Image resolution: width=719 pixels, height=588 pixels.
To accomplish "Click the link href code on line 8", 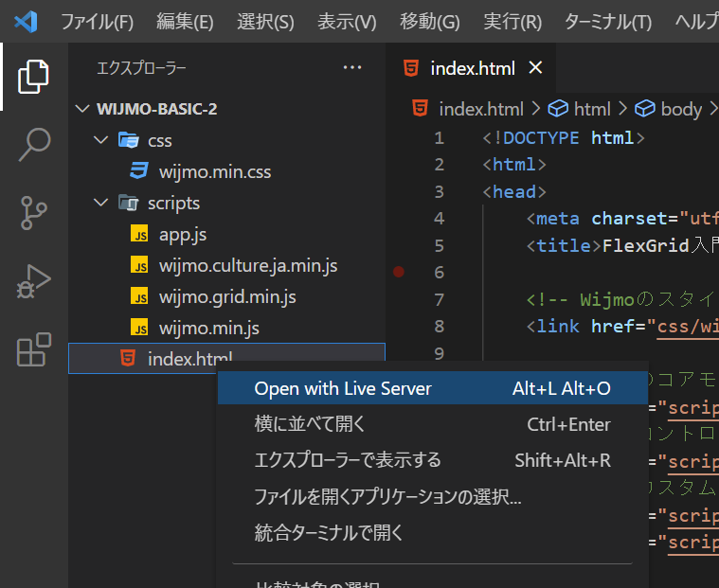I will [622, 327].
